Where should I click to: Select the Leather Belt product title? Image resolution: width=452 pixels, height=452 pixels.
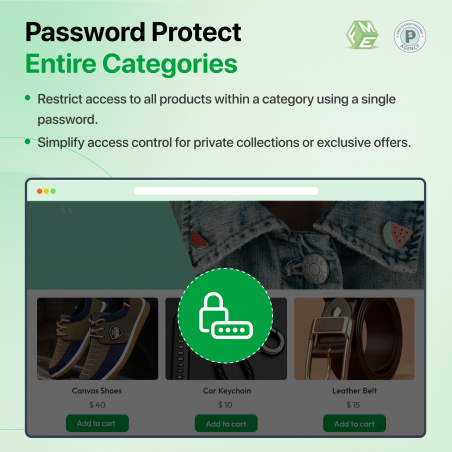[354, 391]
